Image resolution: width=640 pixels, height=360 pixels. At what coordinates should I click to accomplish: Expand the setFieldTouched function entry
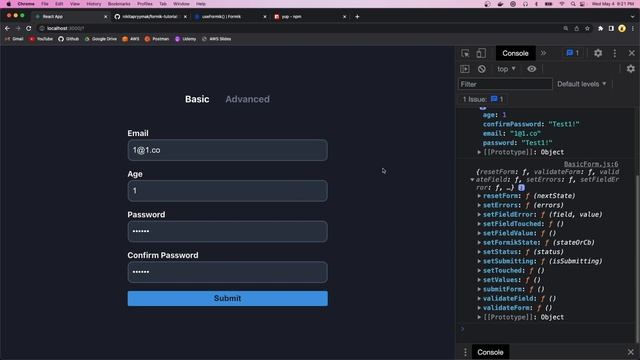[x=479, y=224]
